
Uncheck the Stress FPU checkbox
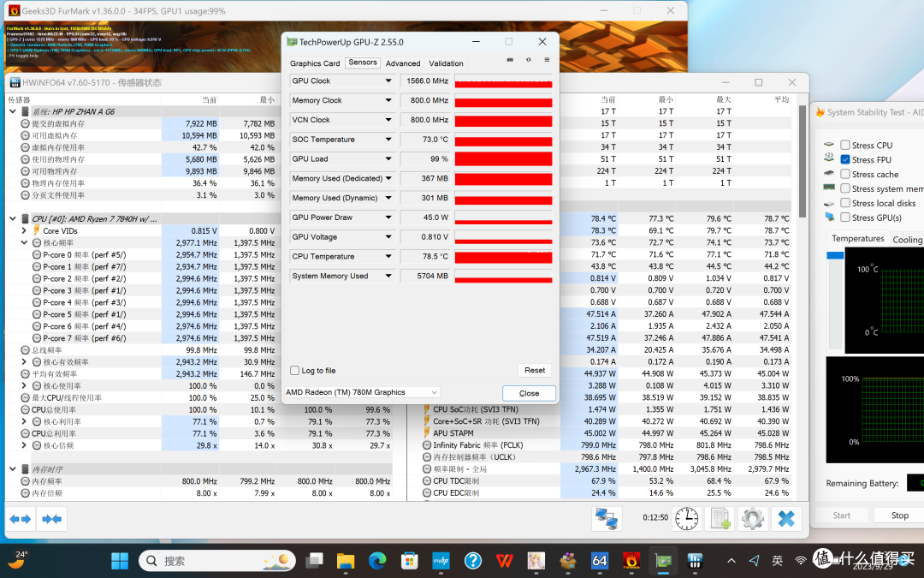pos(845,160)
